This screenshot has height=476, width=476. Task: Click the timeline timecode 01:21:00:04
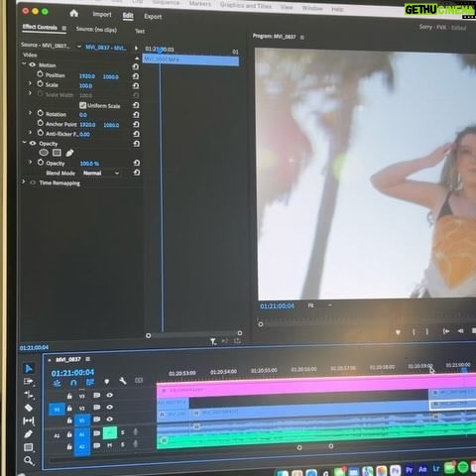(x=72, y=373)
